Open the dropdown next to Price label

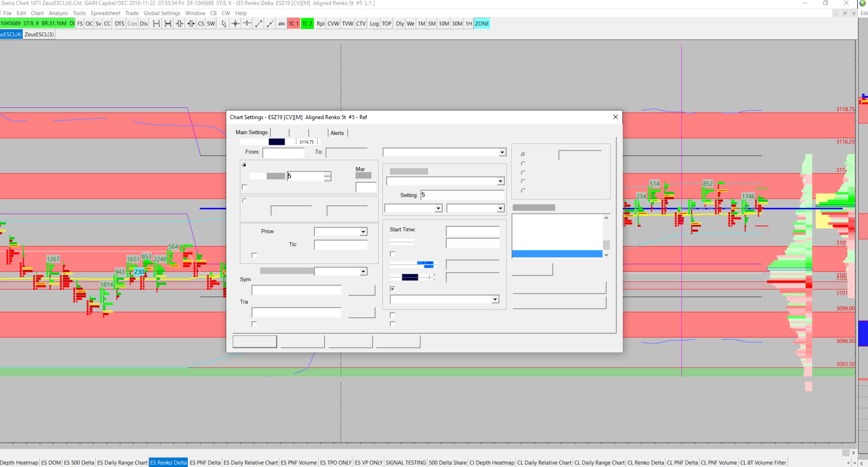[363, 232]
